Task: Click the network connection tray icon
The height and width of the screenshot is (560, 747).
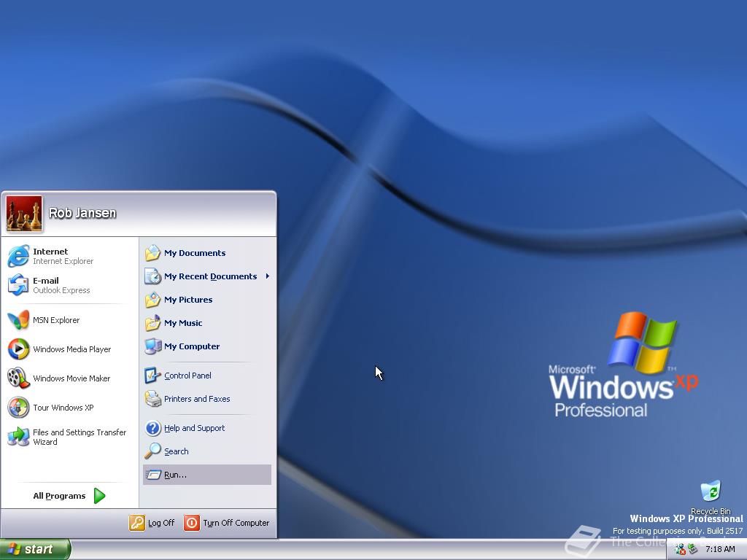Action: tap(680, 549)
